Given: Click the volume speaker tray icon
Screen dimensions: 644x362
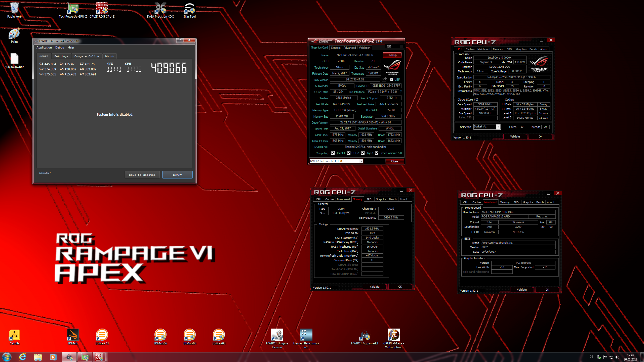Looking at the screenshot, I should click(617, 357).
